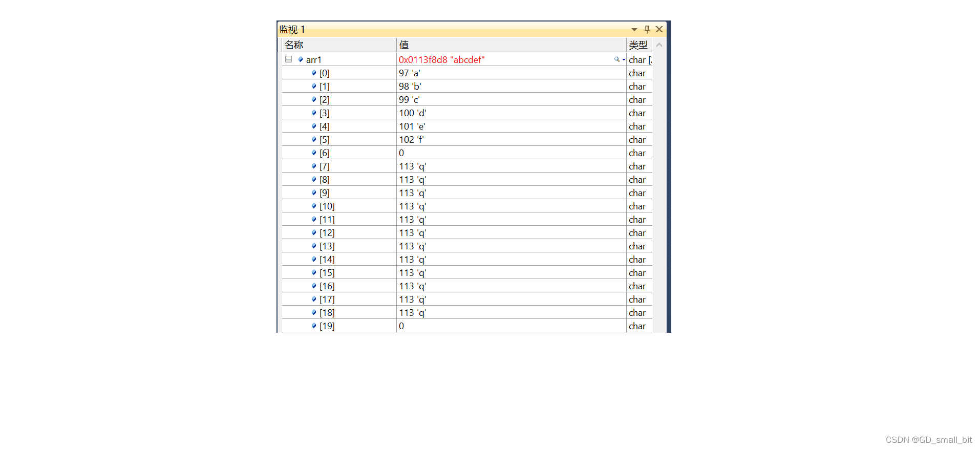Click the scrollbar up arrow

[659, 45]
